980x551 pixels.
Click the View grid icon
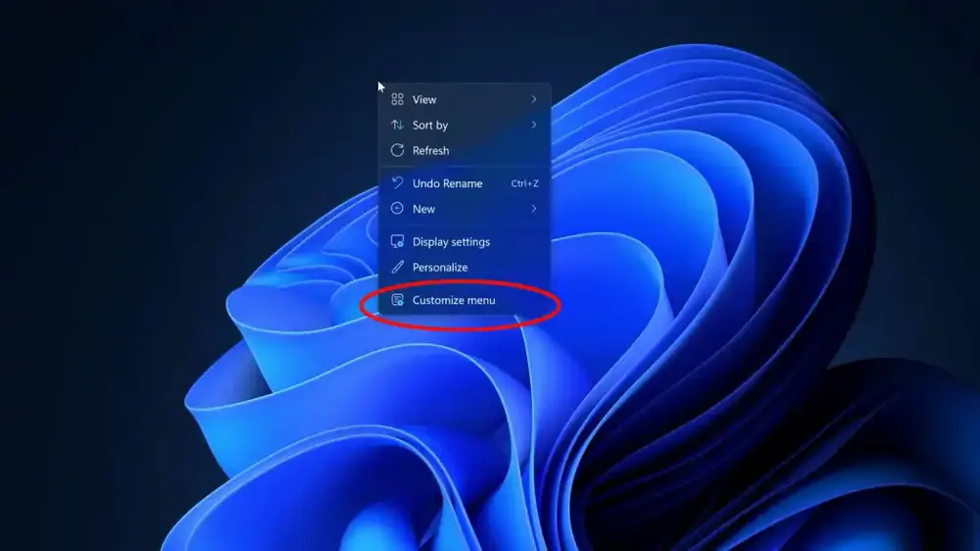(397, 99)
